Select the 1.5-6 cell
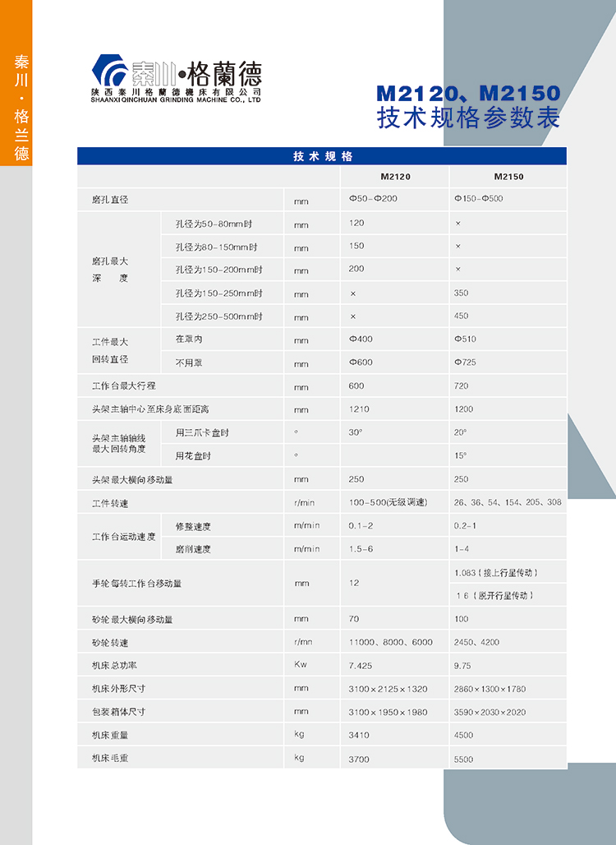 (361, 548)
